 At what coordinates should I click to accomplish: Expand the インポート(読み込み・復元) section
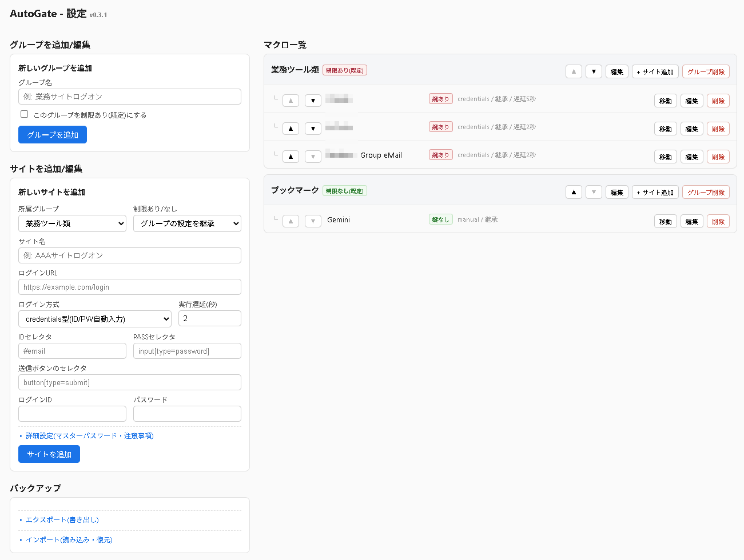coord(69,540)
